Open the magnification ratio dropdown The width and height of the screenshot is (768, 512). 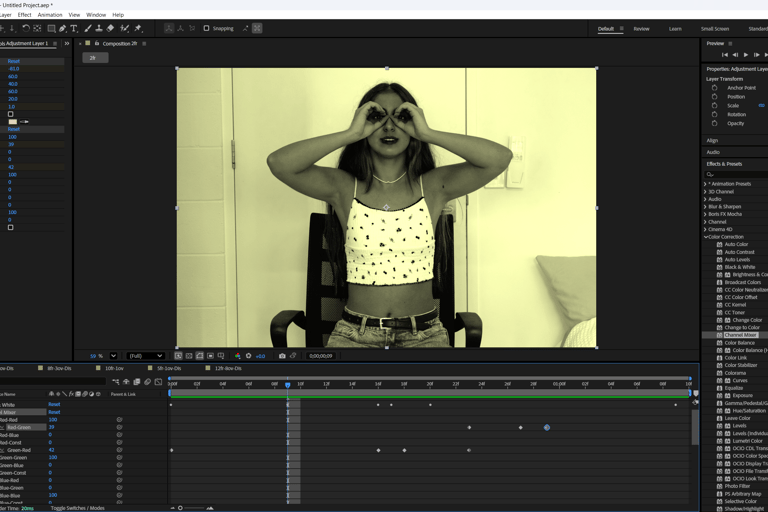[x=113, y=356]
